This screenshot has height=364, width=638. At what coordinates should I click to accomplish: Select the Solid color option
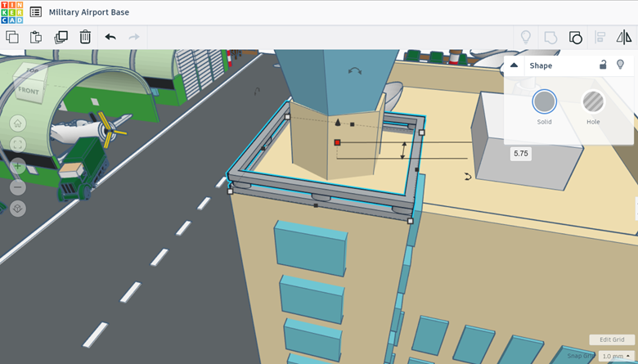(544, 101)
